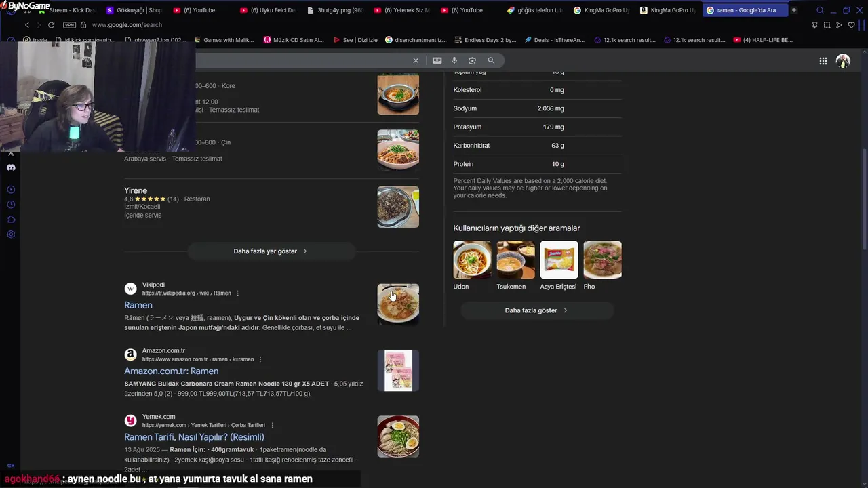
Task: Switch to the Gökkuşağı | Shop tab
Action: point(134,10)
